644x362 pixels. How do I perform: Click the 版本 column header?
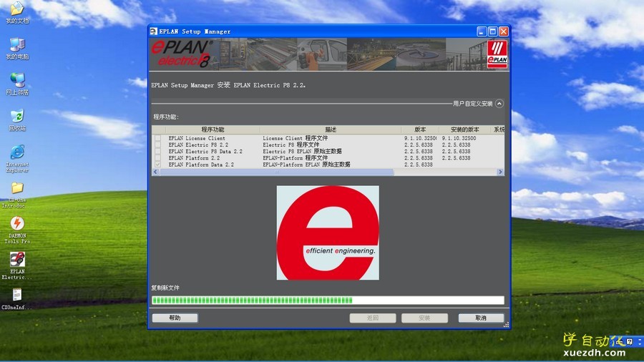click(420, 129)
